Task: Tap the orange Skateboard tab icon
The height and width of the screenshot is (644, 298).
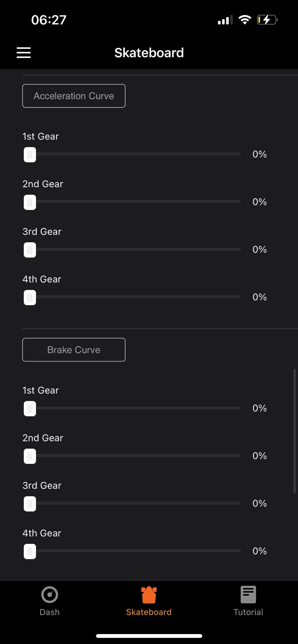Action: (149, 595)
